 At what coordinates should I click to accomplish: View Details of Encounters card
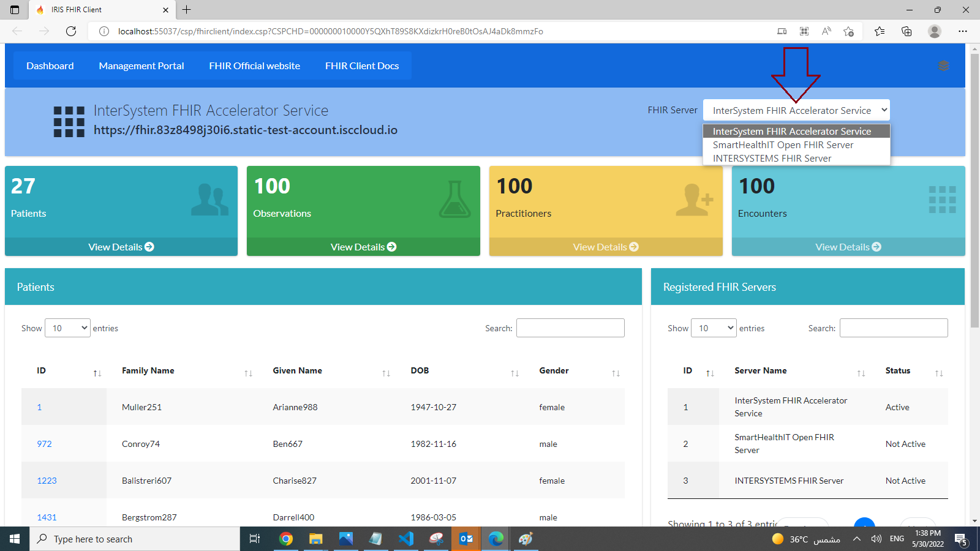(x=848, y=247)
